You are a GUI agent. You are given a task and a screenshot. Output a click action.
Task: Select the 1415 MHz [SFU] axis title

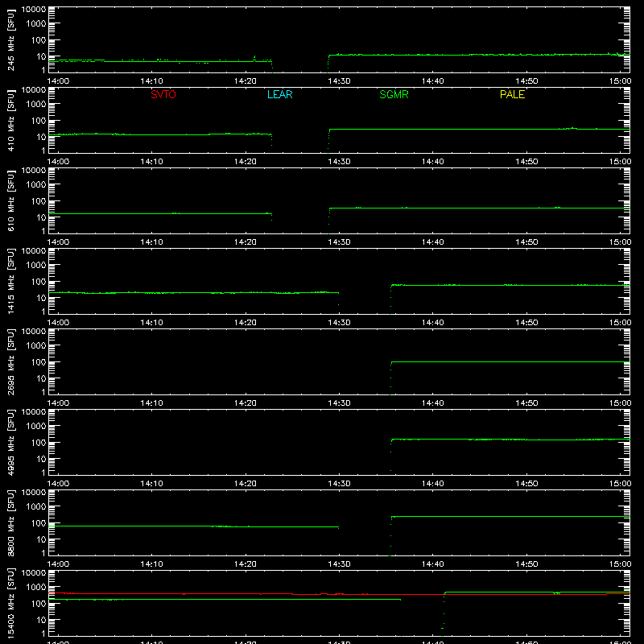coord(11,281)
